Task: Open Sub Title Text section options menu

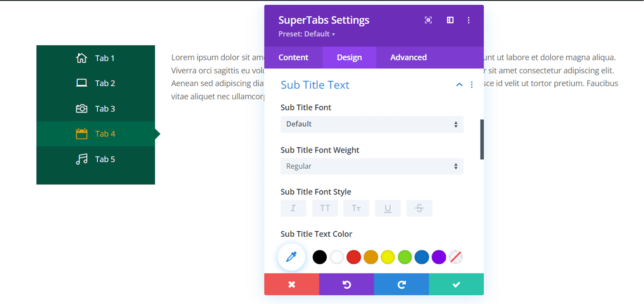Action: 472,85
